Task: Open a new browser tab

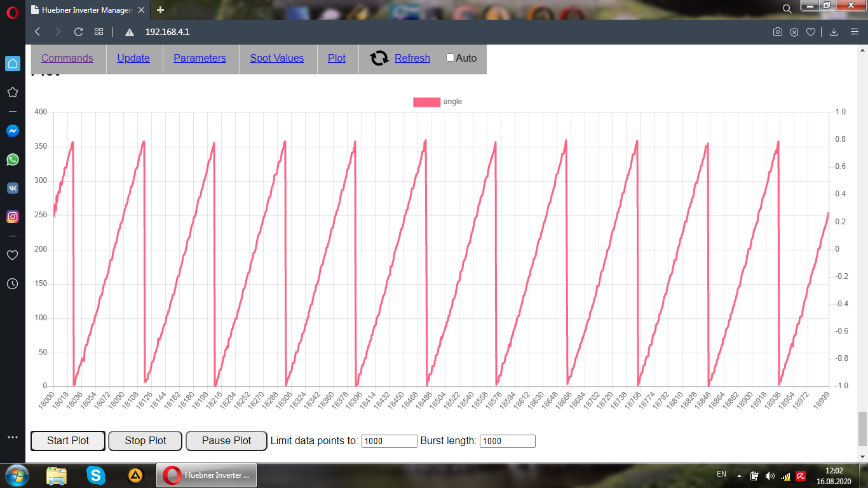Action: [160, 10]
